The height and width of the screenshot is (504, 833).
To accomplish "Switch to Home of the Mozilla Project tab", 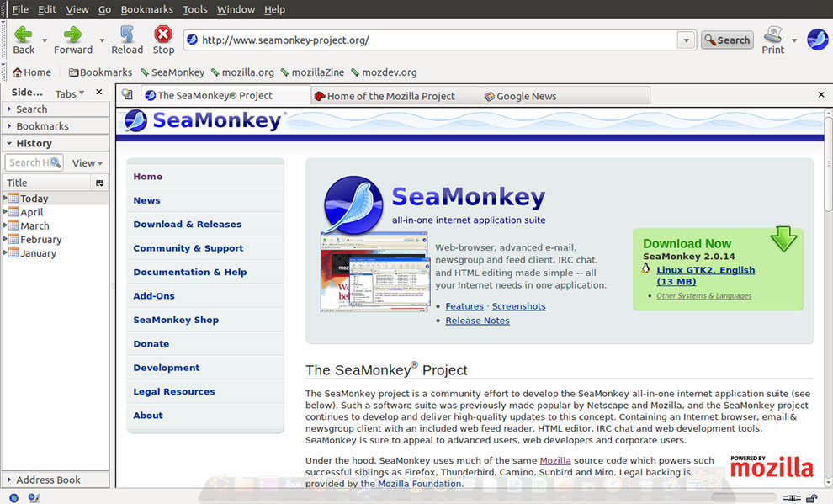I will [x=395, y=96].
